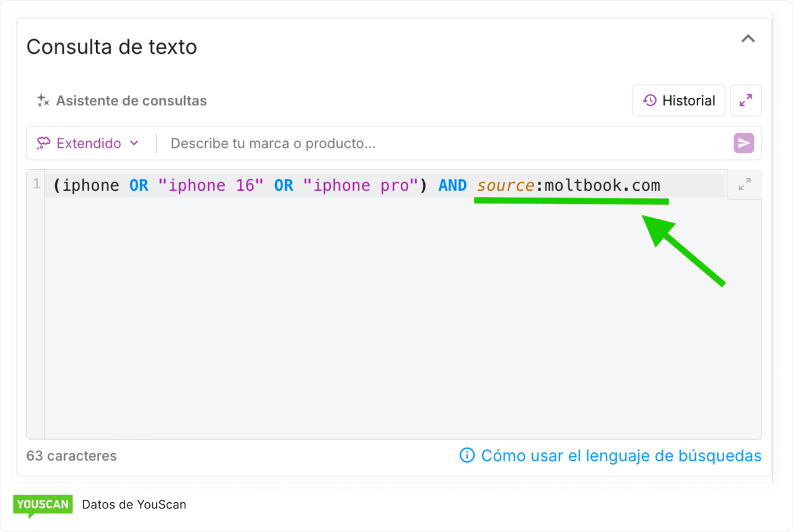The width and height of the screenshot is (793, 532).
Task: Collapse the Consulta de texto panel
Action: 748,38
